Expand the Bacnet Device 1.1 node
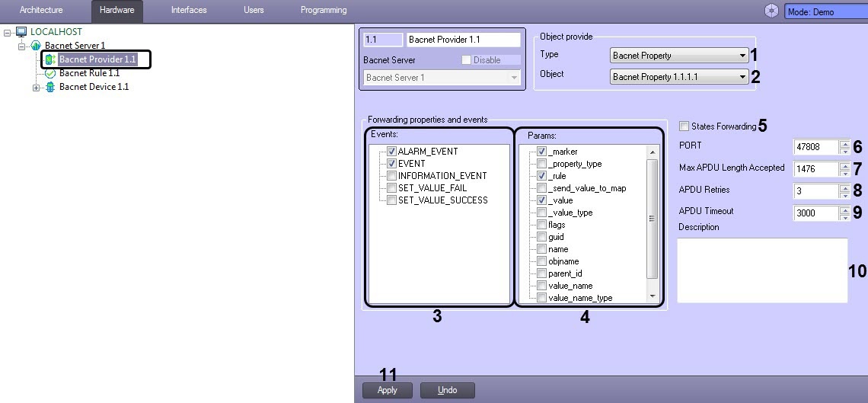868x403 pixels. coord(36,88)
